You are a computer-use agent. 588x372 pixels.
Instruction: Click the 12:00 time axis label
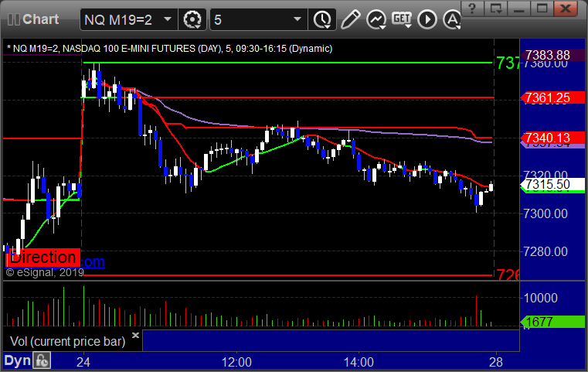tap(236, 362)
